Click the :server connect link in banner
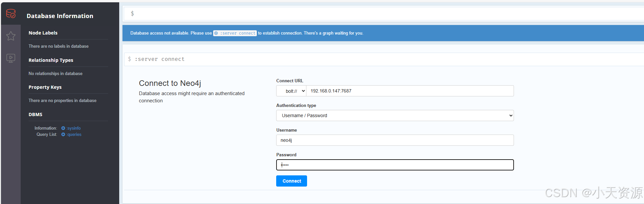Image resolution: width=644 pixels, height=204 pixels. tap(235, 33)
